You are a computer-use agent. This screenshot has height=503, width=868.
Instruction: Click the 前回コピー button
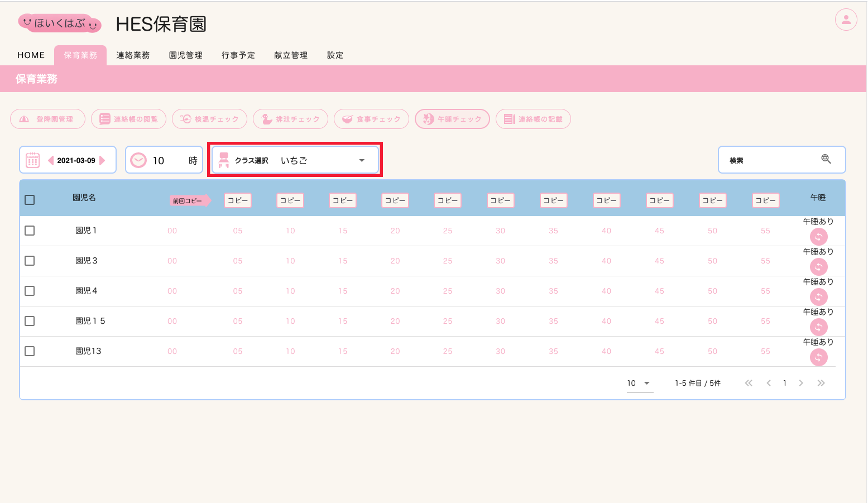coord(189,201)
